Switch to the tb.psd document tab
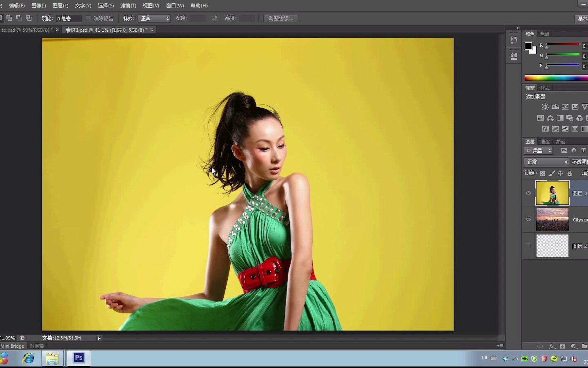588x368 pixels. pyautogui.click(x=27, y=30)
